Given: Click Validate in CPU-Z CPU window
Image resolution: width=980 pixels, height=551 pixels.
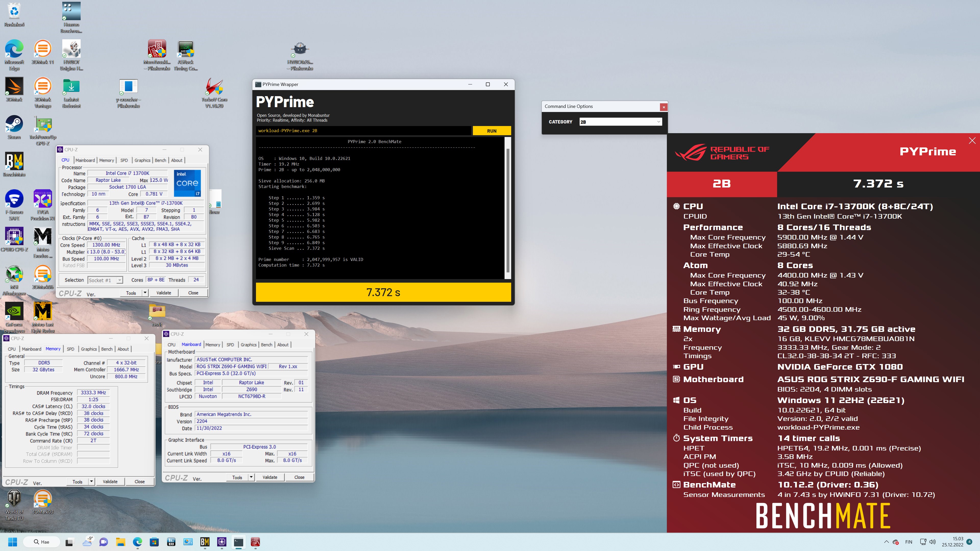Looking at the screenshot, I should point(164,293).
